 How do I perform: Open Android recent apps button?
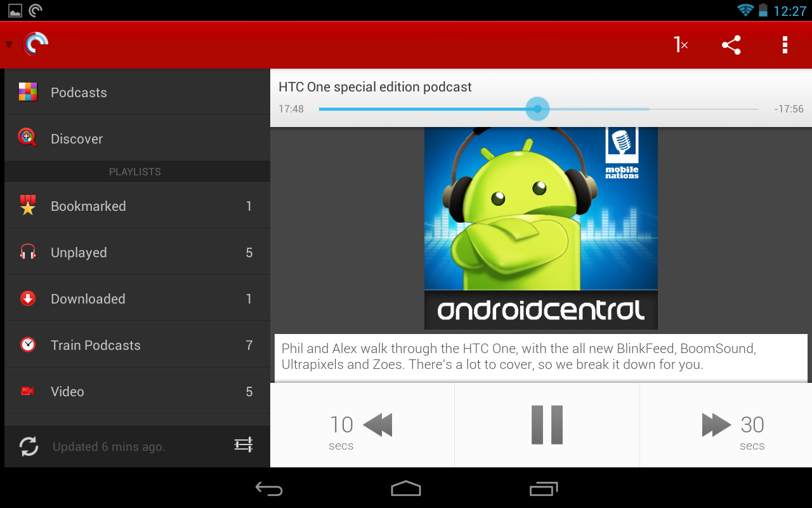[x=544, y=488]
